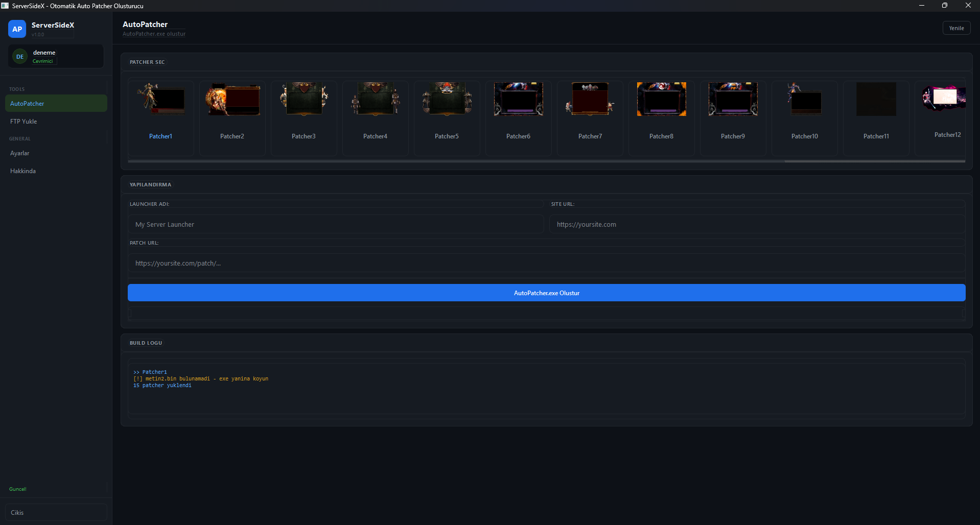Click the Cikis logout button
980x525 pixels.
(56, 512)
